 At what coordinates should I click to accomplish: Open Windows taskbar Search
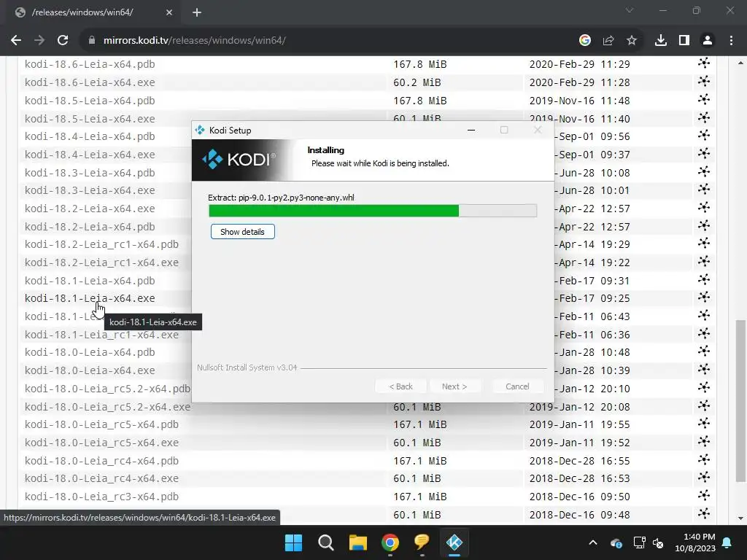tap(326, 542)
